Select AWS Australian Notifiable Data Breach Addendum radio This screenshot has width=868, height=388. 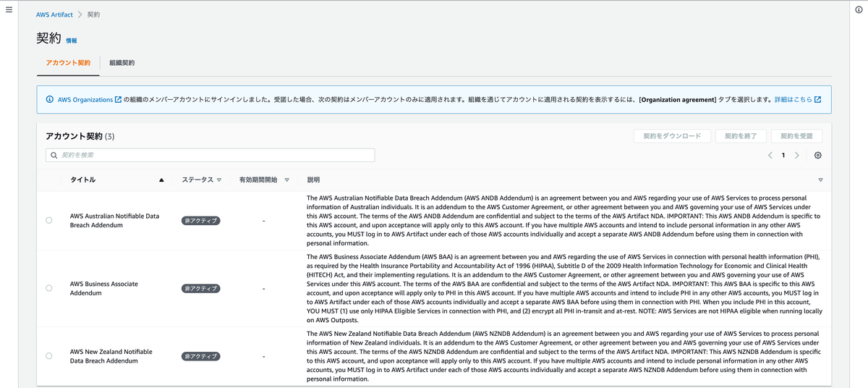(x=48, y=220)
